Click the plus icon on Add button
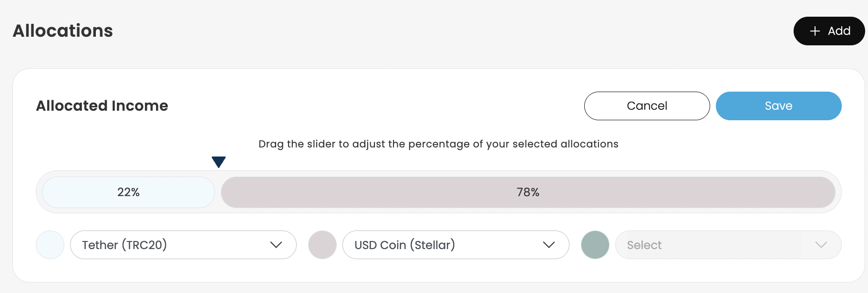 point(815,31)
